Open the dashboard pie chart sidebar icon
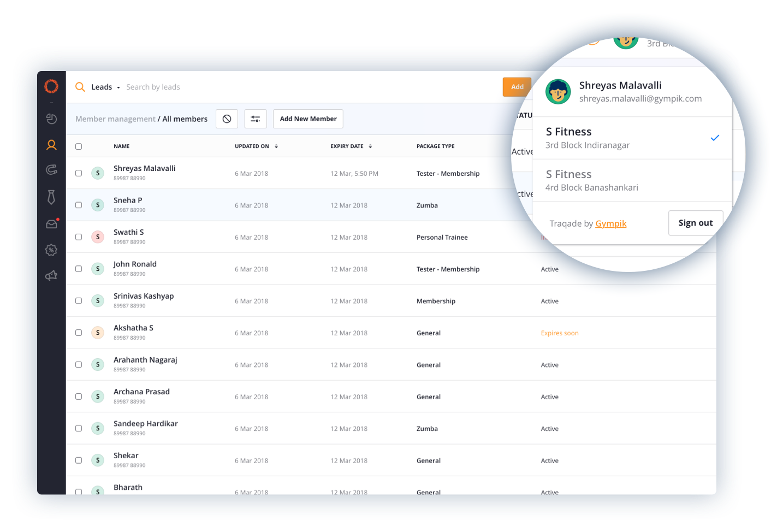The width and height of the screenshot is (783, 532). [51, 119]
